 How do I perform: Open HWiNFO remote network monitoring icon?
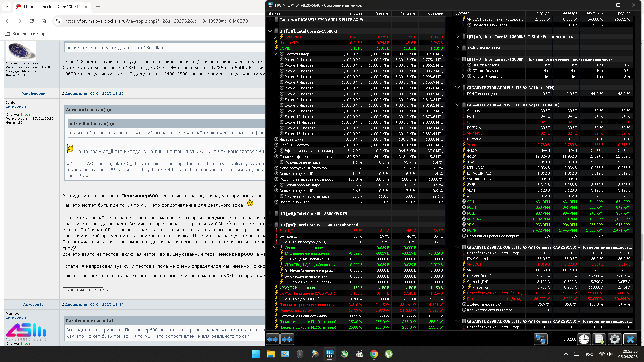(x=540, y=339)
